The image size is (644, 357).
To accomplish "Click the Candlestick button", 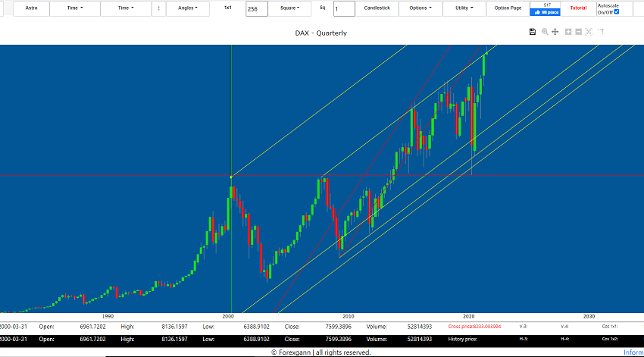I will [x=377, y=8].
